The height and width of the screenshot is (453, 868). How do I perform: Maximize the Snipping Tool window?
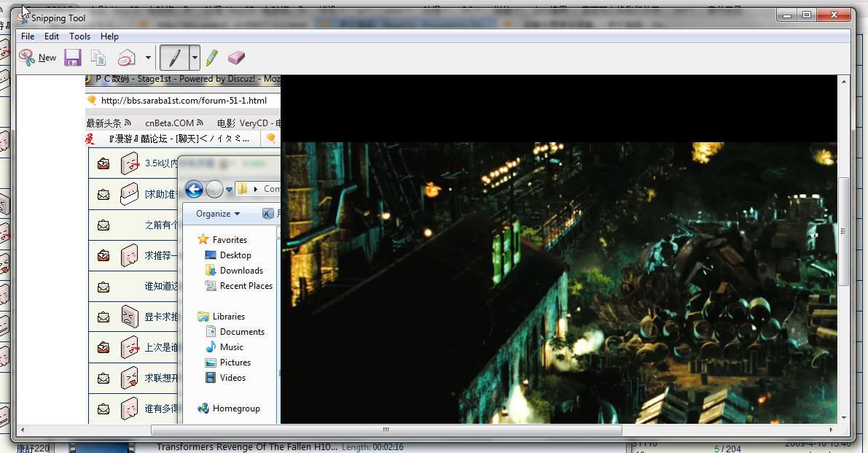click(x=807, y=15)
